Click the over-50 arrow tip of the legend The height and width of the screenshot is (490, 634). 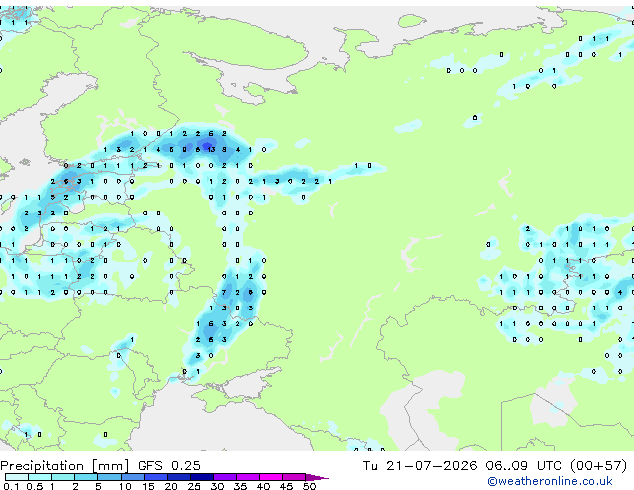pyautogui.click(x=317, y=477)
